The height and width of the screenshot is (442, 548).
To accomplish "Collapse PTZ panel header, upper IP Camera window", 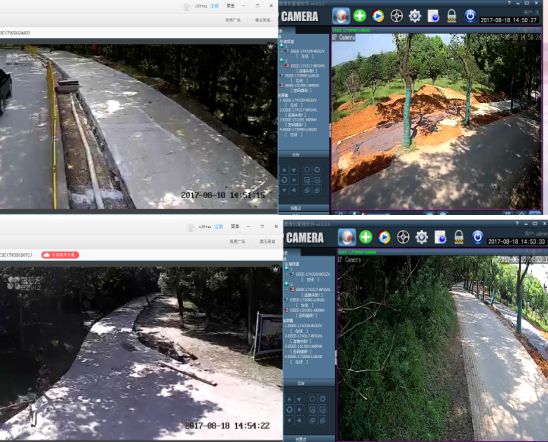I will pos(304,154).
